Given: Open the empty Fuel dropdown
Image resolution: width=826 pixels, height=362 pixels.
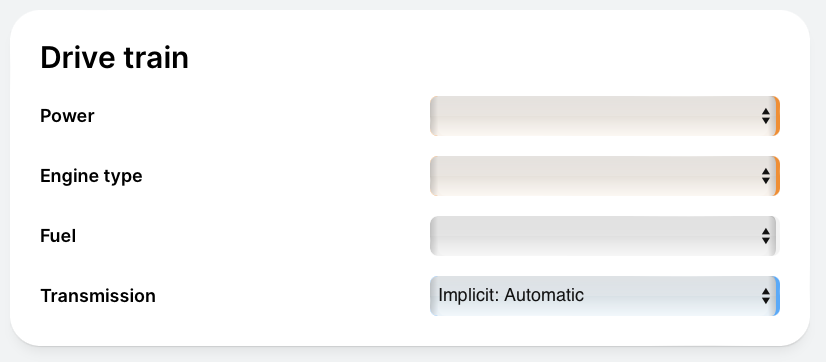Looking at the screenshot, I should coord(605,236).
